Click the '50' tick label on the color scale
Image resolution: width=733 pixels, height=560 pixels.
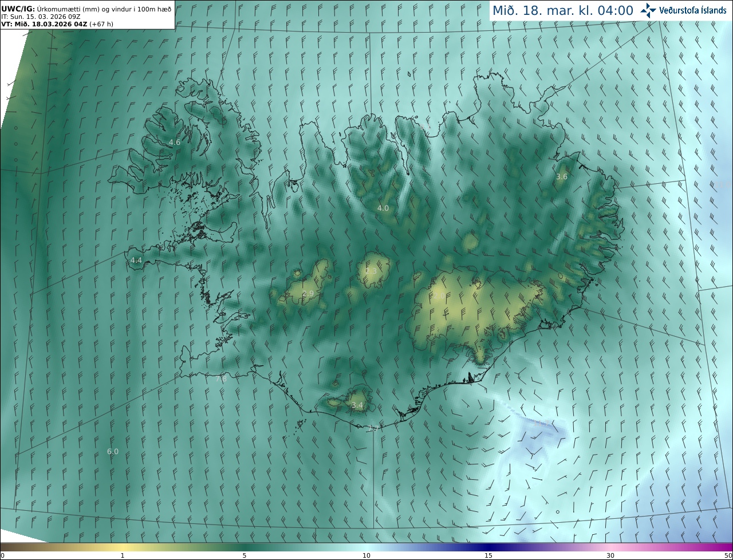[x=728, y=555]
